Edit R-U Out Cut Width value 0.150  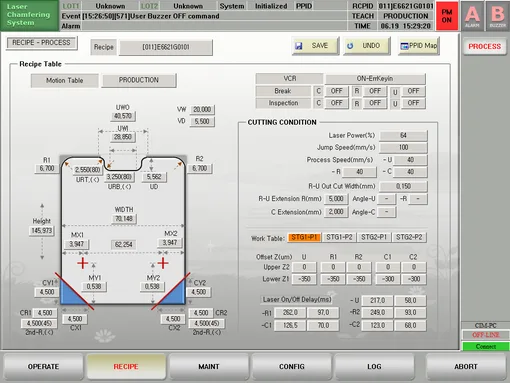403,186
